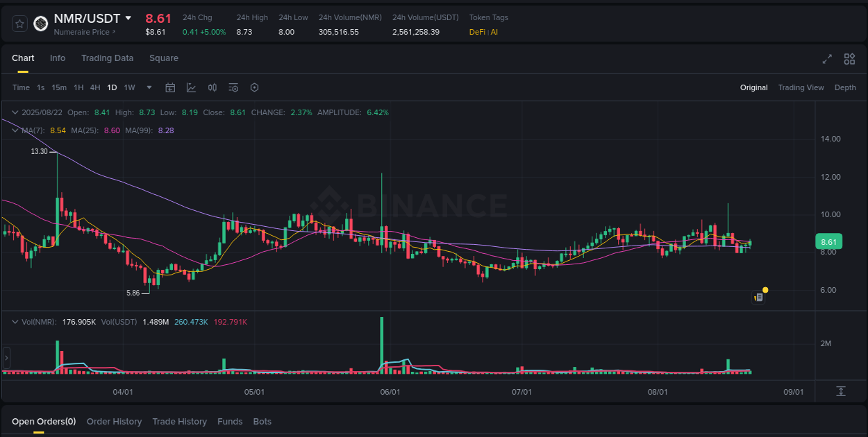868x437 pixels.
Task: Switch to Trading View mode
Action: coord(801,87)
